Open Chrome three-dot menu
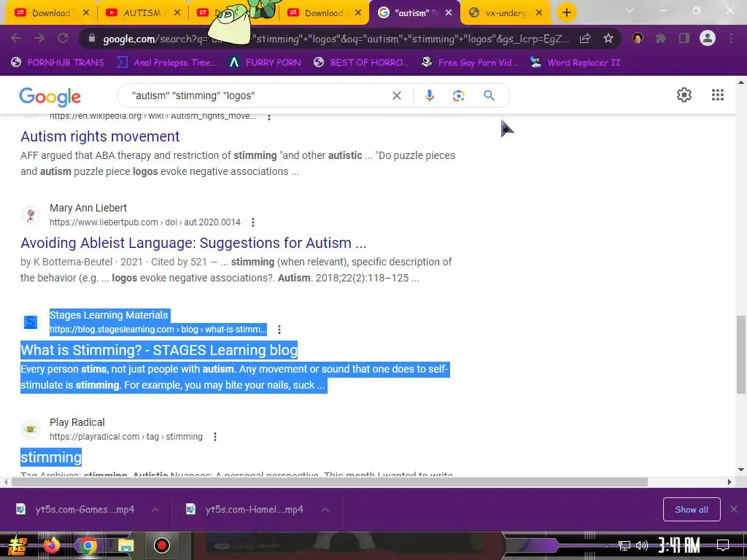This screenshot has height=560, width=747. point(731,38)
